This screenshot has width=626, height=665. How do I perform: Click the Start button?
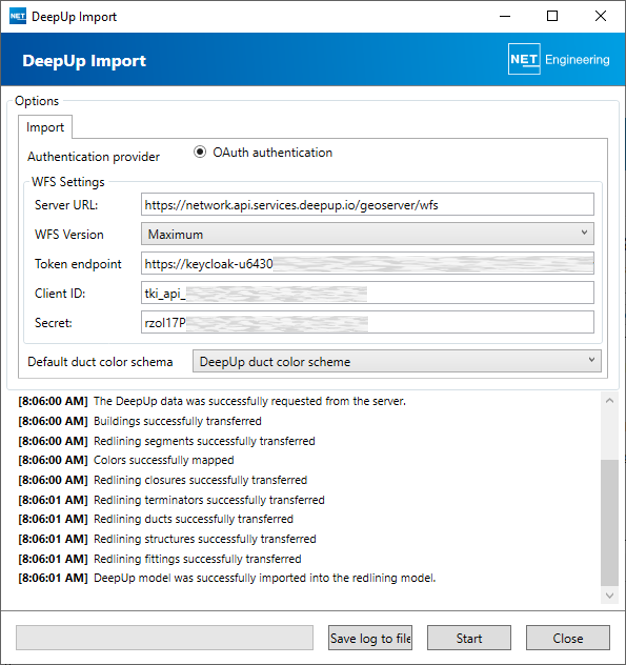pos(469,638)
